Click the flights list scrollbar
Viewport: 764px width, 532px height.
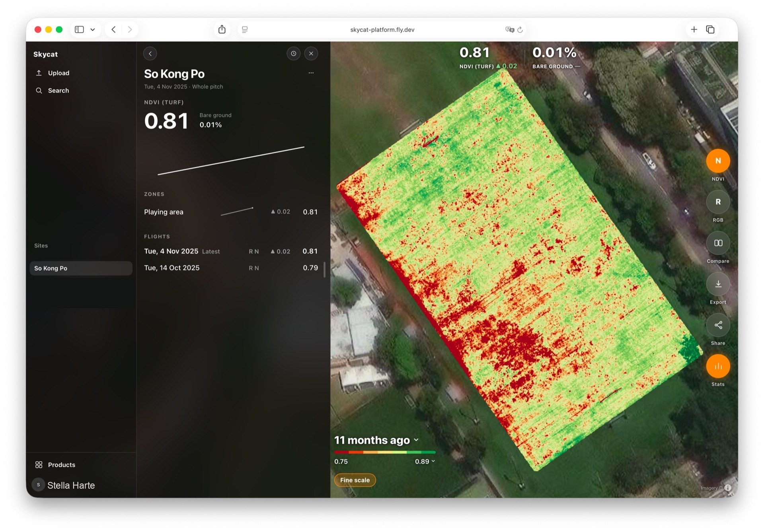(x=325, y=269)
